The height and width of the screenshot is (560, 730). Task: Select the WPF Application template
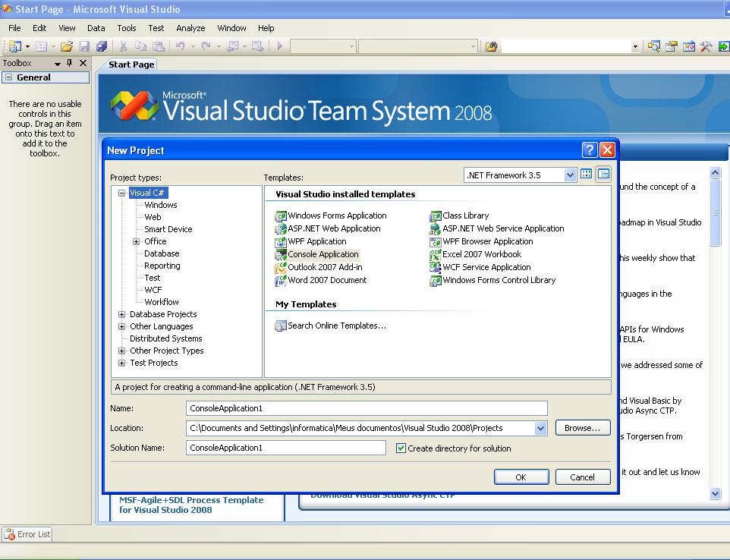pyautogui.click(x=310, y=241)
